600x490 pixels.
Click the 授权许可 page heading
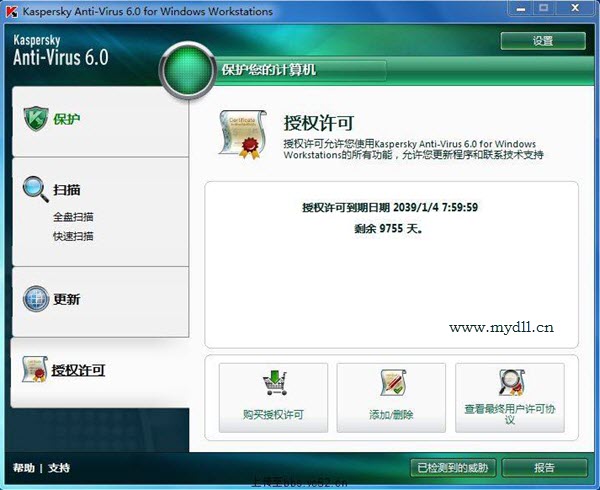coord(319,123)
